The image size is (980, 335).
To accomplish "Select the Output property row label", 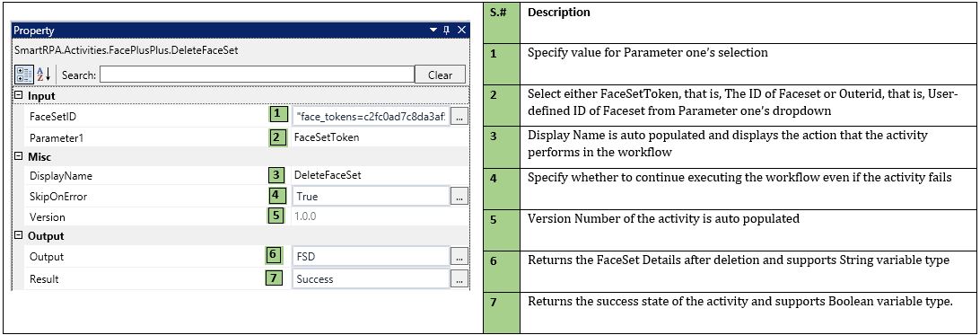I will [47, 256].
